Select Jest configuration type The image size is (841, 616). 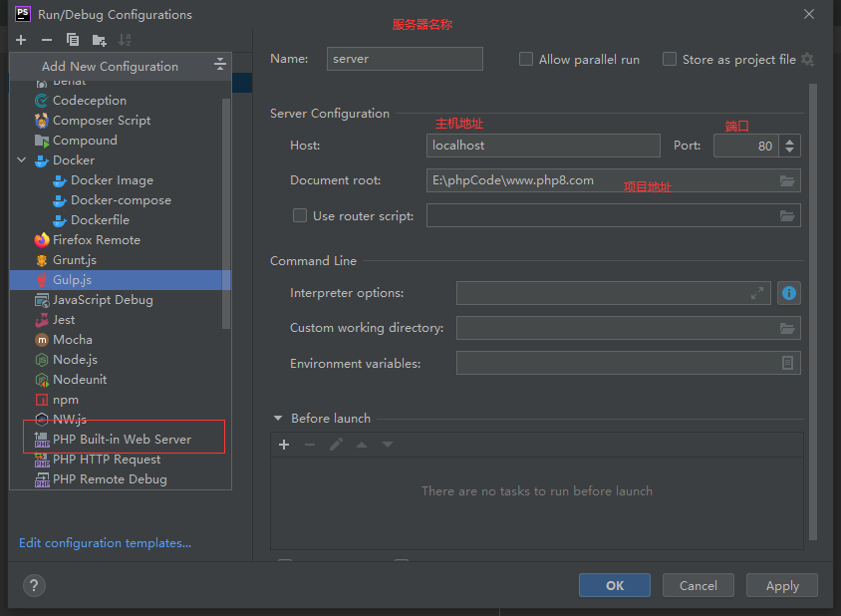121,320
